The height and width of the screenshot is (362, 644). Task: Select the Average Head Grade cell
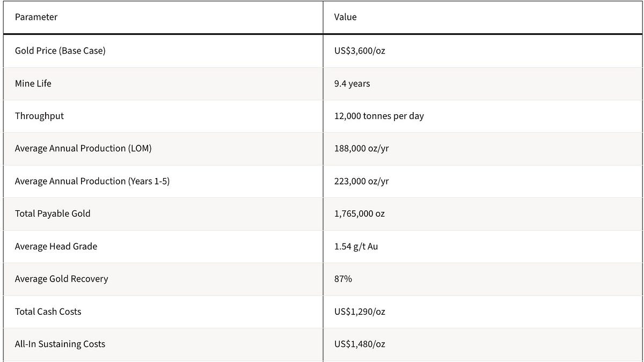163,247
